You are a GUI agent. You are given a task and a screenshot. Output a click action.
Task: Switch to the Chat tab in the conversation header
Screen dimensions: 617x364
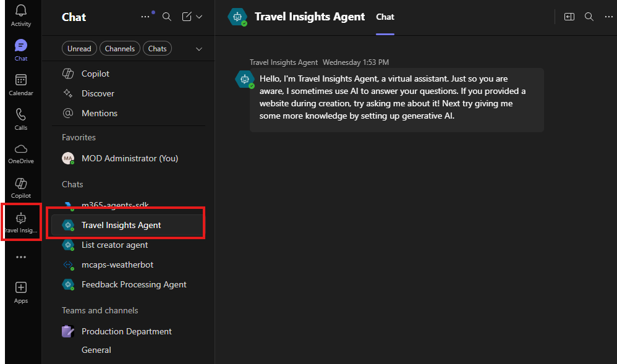pyautogui.click(x=385, y=17)
